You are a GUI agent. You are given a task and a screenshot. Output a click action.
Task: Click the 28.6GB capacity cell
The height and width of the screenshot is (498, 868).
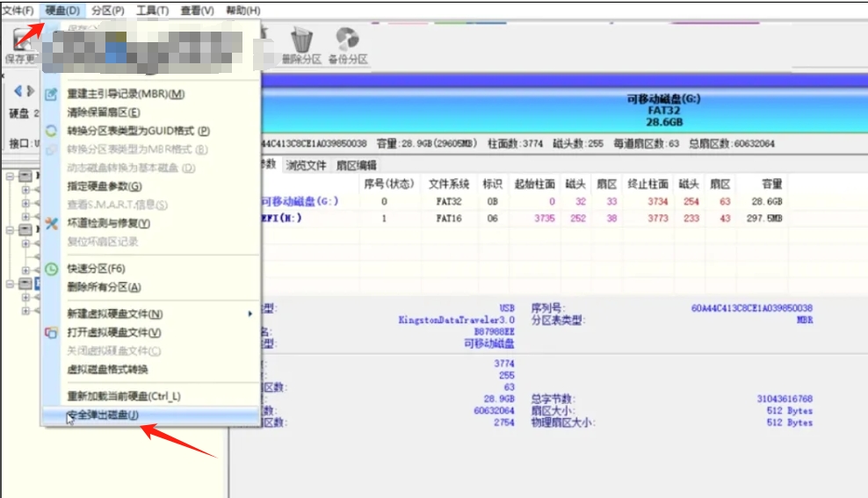click(767, 201)
